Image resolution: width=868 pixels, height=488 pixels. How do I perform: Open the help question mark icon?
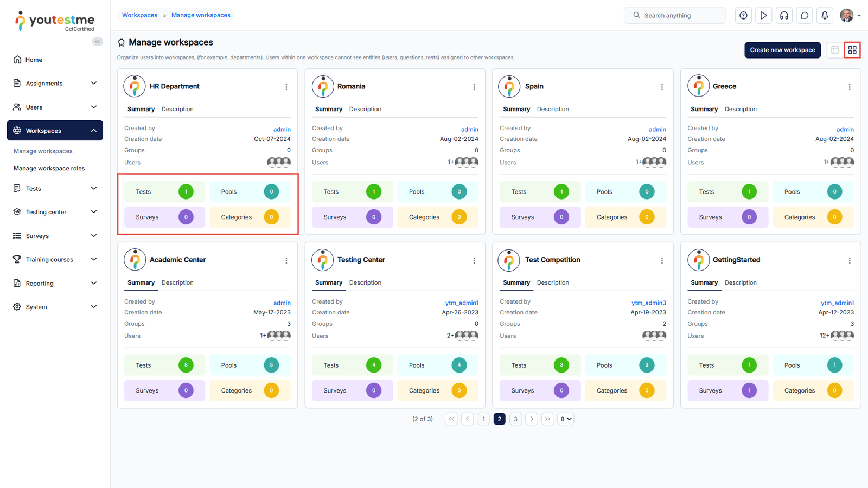[x=743, y=16]
